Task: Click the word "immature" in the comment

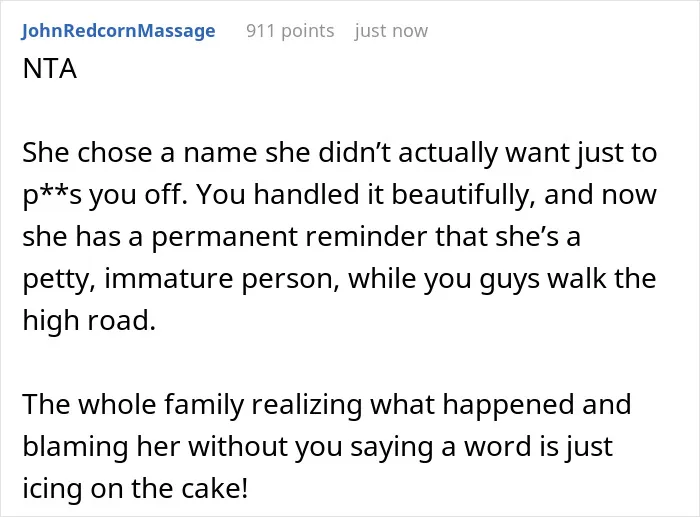Action: point(169,278)
